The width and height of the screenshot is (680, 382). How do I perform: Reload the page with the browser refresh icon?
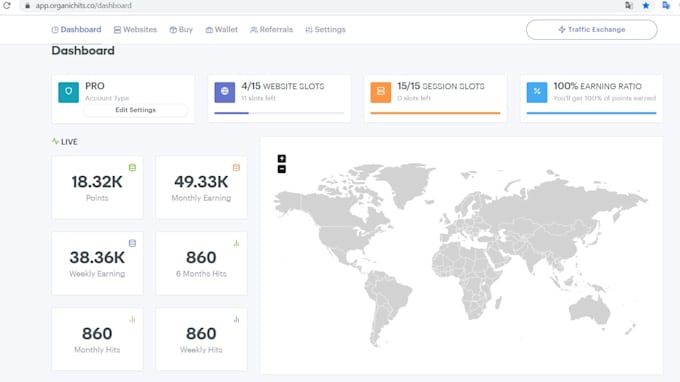click(7, 6)
